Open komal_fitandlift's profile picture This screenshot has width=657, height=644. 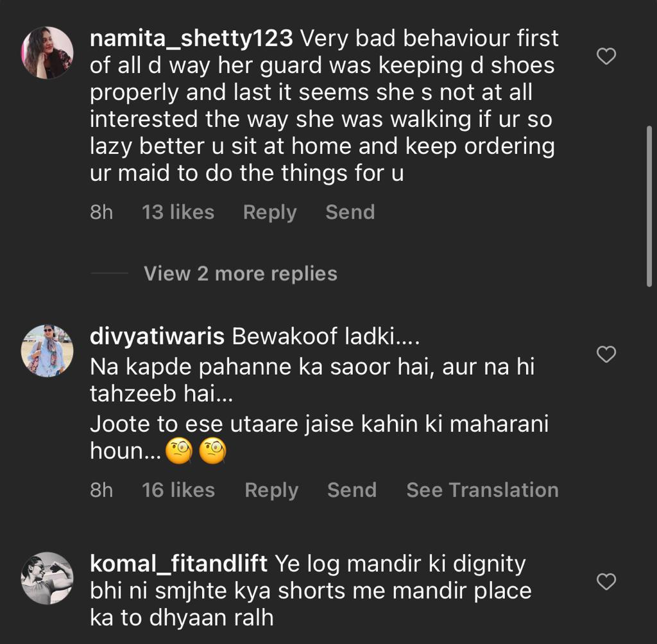(x=47, y=578)
